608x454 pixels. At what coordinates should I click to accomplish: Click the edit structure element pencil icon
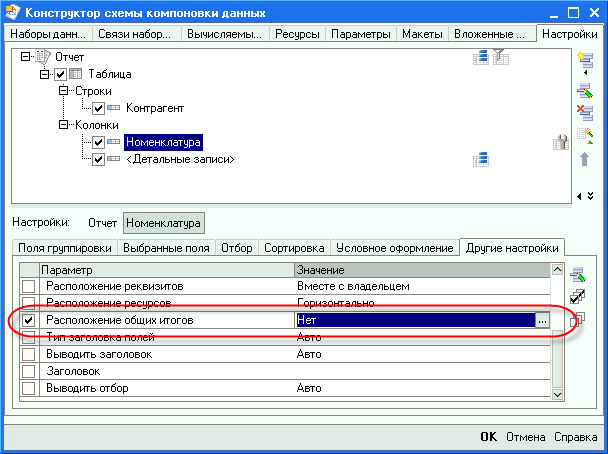coord(585,86)
